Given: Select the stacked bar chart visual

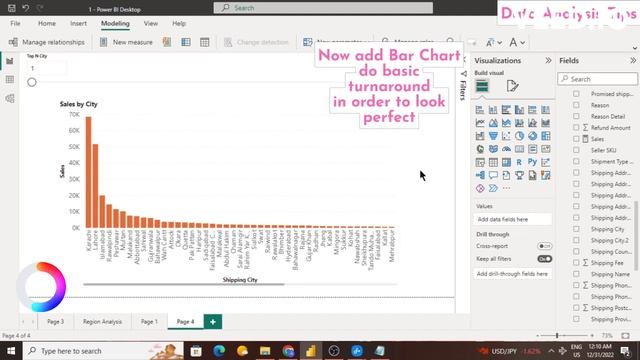Looking at the screenshot, I should [480, 110].
